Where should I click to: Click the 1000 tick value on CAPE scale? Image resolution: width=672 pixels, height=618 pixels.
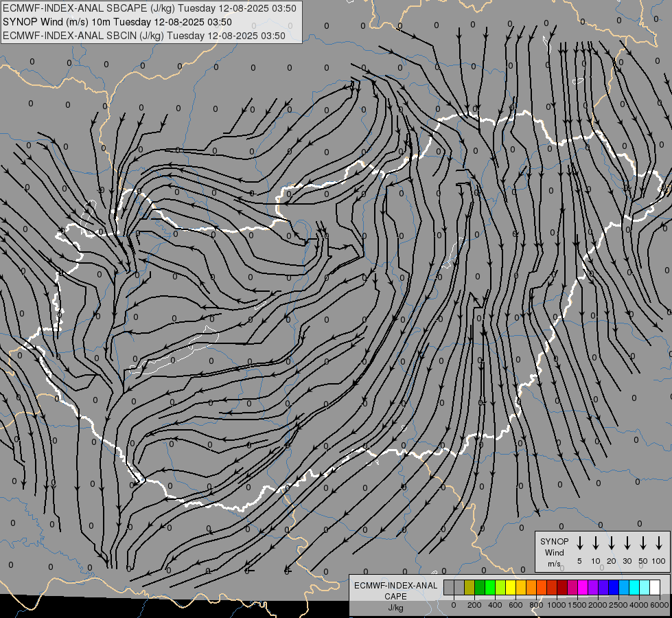(x=556, y=605)
